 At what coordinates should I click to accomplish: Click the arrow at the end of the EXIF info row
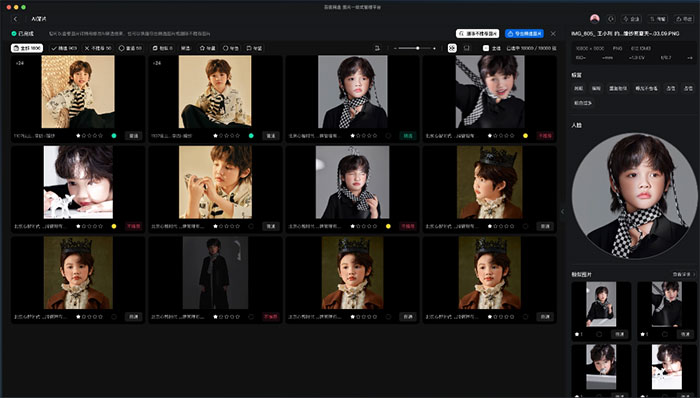690,58
